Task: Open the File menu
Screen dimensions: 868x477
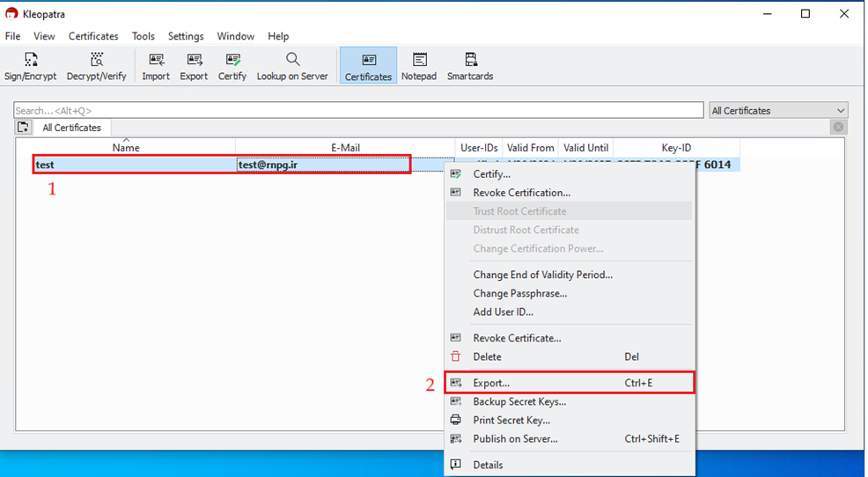Action: click(x=12, y=36)
